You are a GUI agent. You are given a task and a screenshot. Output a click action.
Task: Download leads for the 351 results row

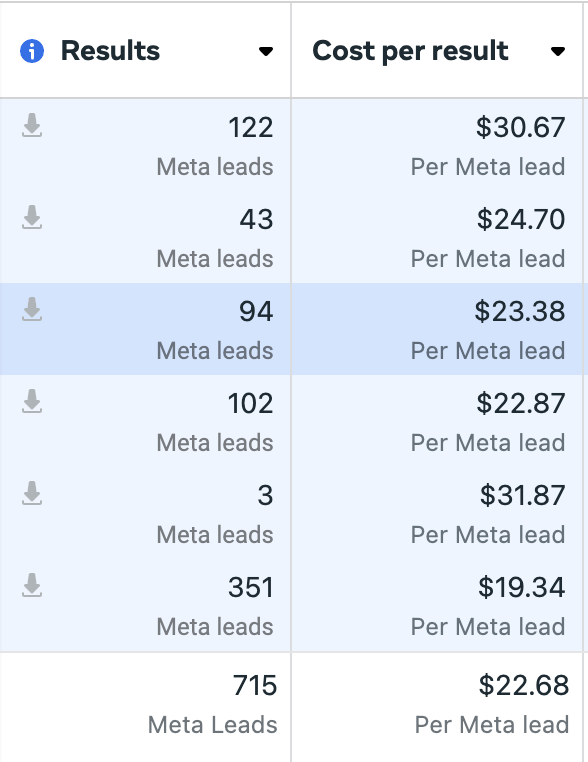tap(32, 585)
